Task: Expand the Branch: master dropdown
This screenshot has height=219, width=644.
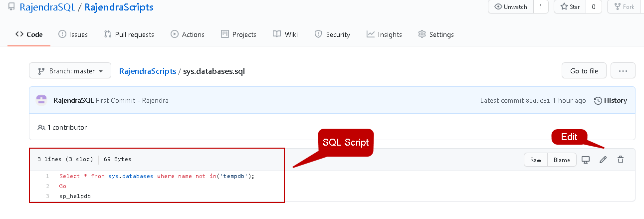Action: coord(70,71)
